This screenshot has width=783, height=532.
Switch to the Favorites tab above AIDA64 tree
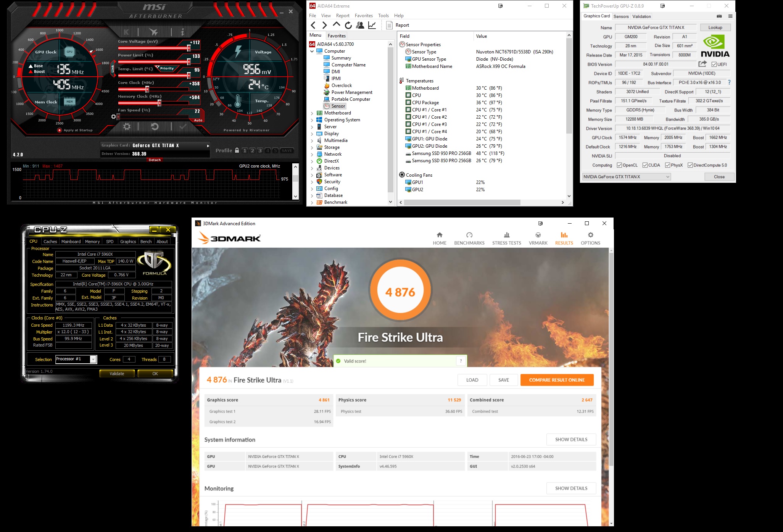pos(337,36)
